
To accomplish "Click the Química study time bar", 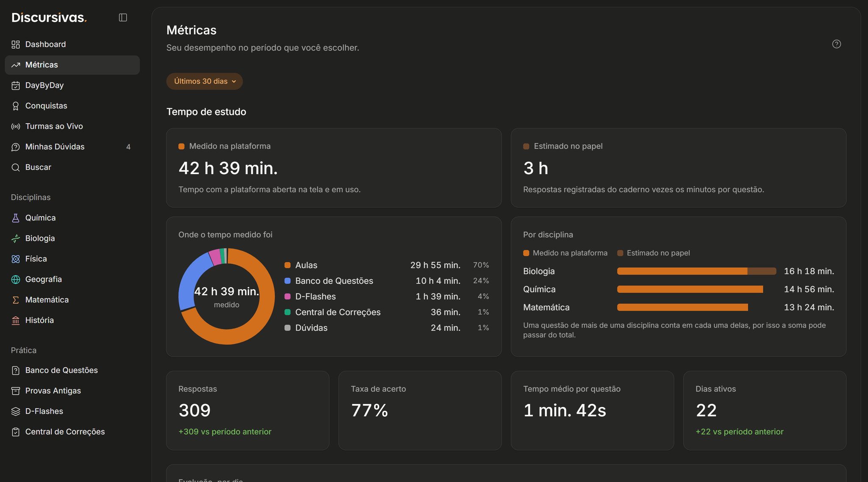I will pos(690,289).
